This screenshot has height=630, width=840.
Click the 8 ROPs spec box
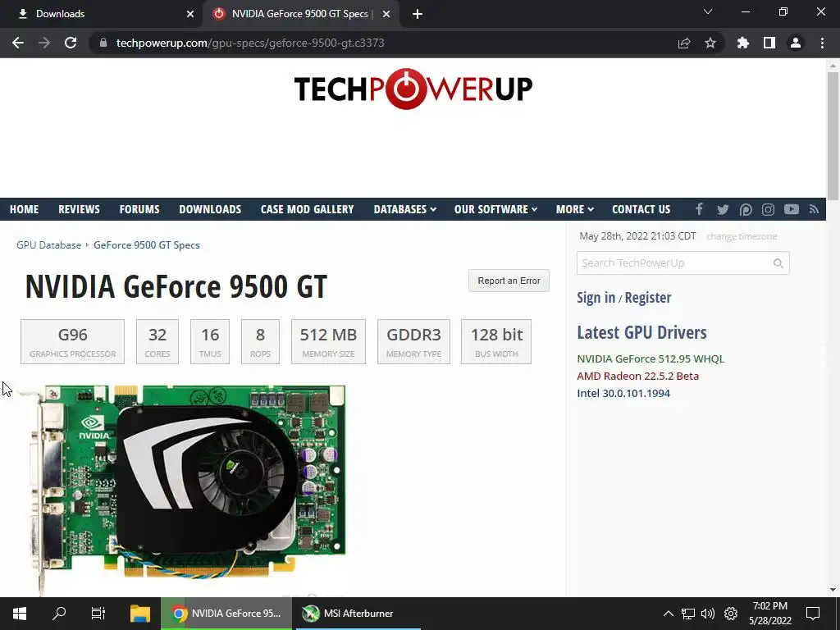tap(260, 342)
